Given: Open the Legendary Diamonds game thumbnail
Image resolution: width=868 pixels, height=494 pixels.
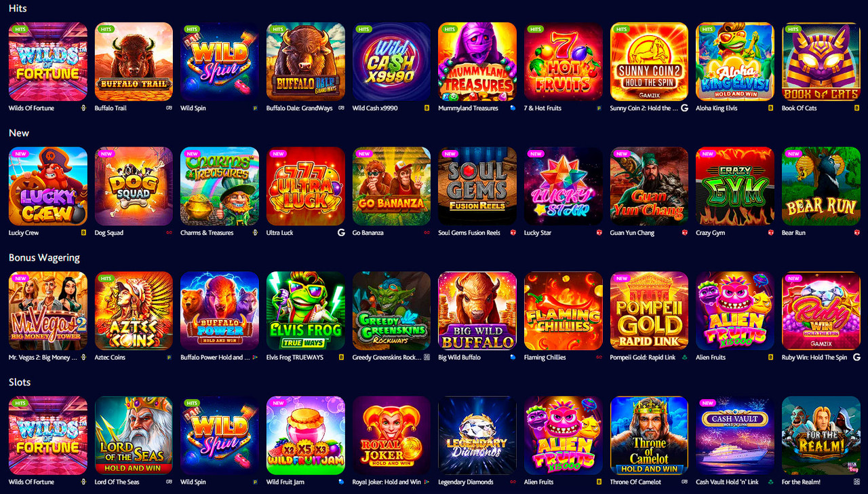Looking at the screenshot, I should click(x=477, y=436).
